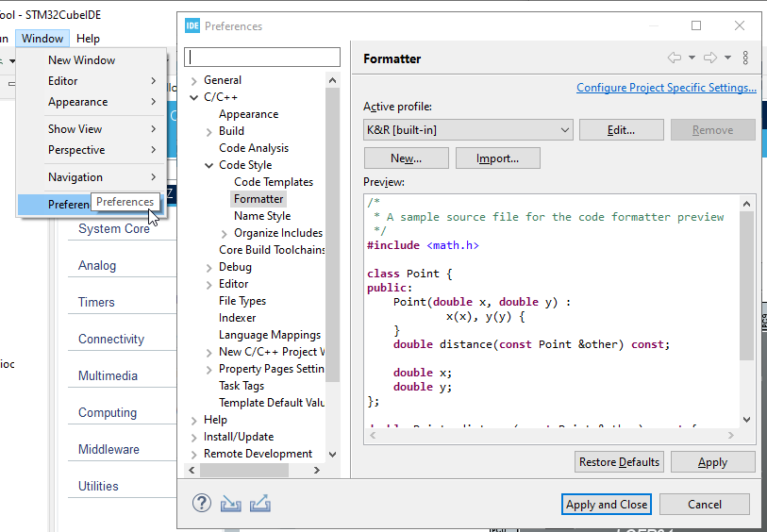Viewport: 767px width, 532px height.
Task: Open the Active profile K&R combo box
Action: coord(468,130)
